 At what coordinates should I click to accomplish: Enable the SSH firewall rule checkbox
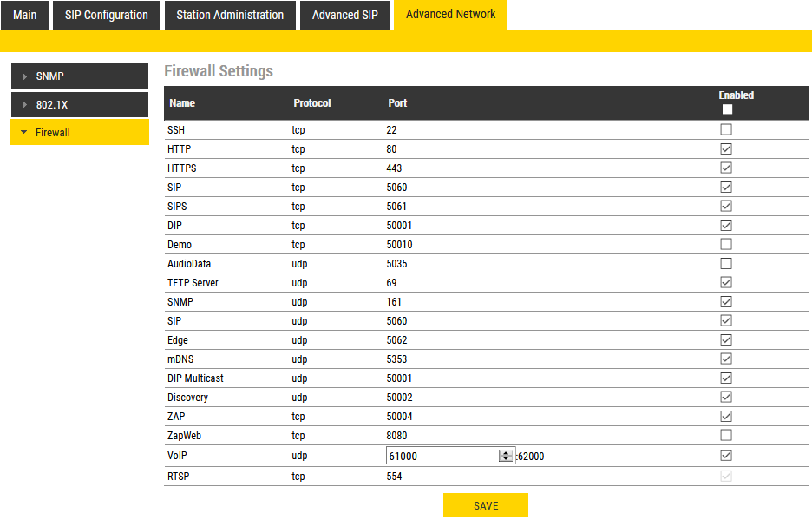726,130
